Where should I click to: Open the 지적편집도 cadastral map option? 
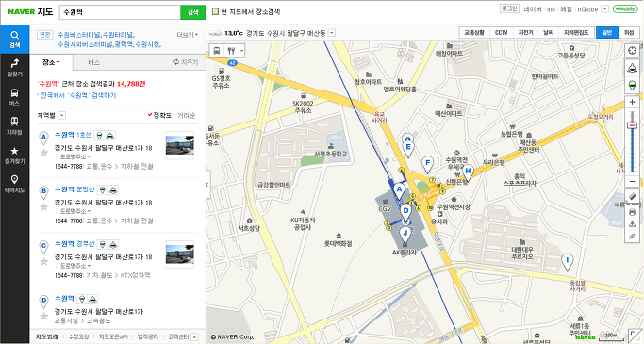point(576,33)
